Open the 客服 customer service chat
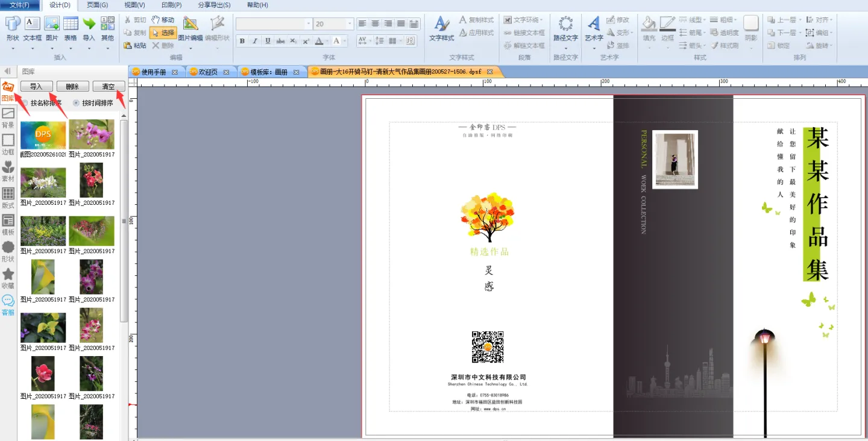The width and height of the screenshot is (868, 441). point(8,305)
